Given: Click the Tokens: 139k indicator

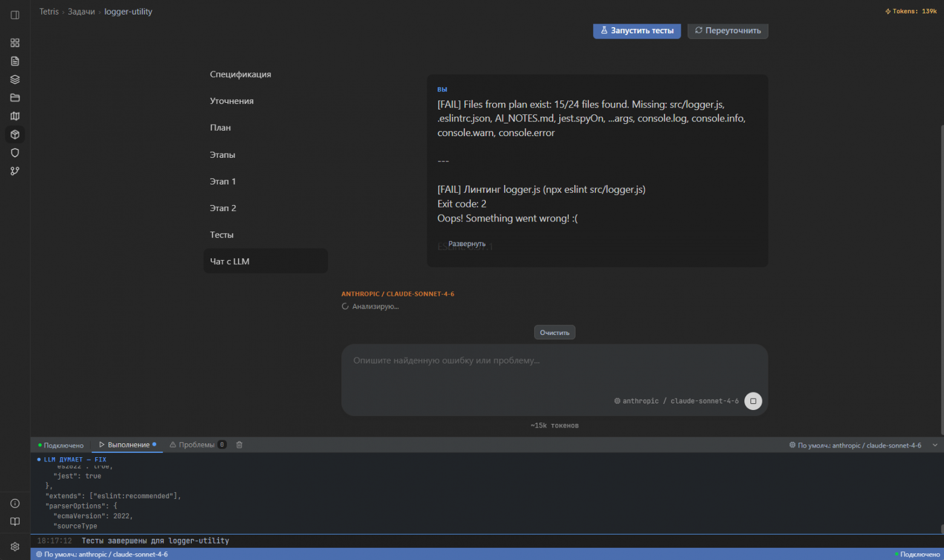Looking at the screenshot, I should 911,11.
